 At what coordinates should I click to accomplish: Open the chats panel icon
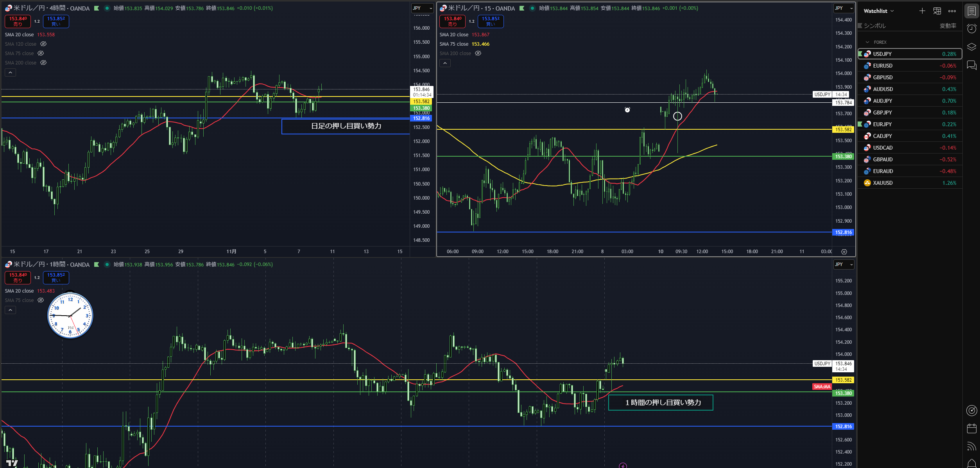pos(971,65)
